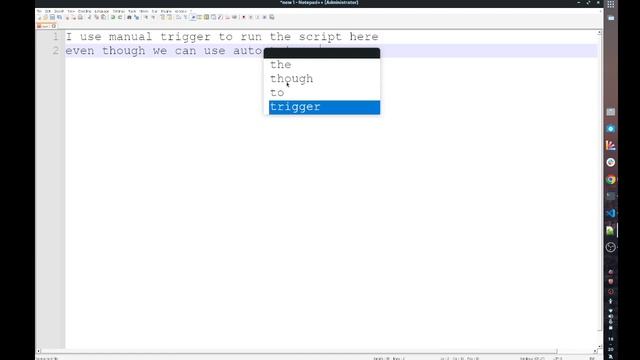Click the horizontal scrollbar at the bottom
Viewport: 640px width, 360px height.
[299, 351]
